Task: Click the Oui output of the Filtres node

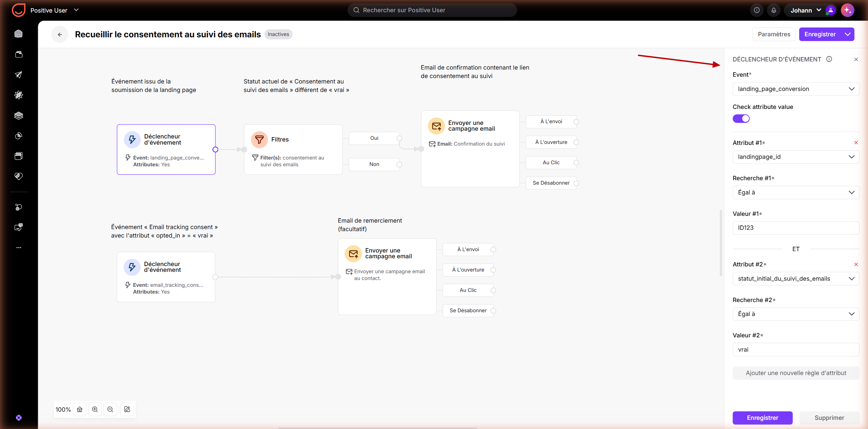Action: click(374, 138)
